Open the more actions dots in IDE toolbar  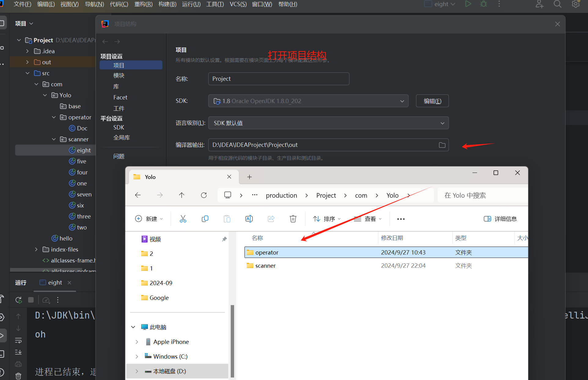(499, 4)
